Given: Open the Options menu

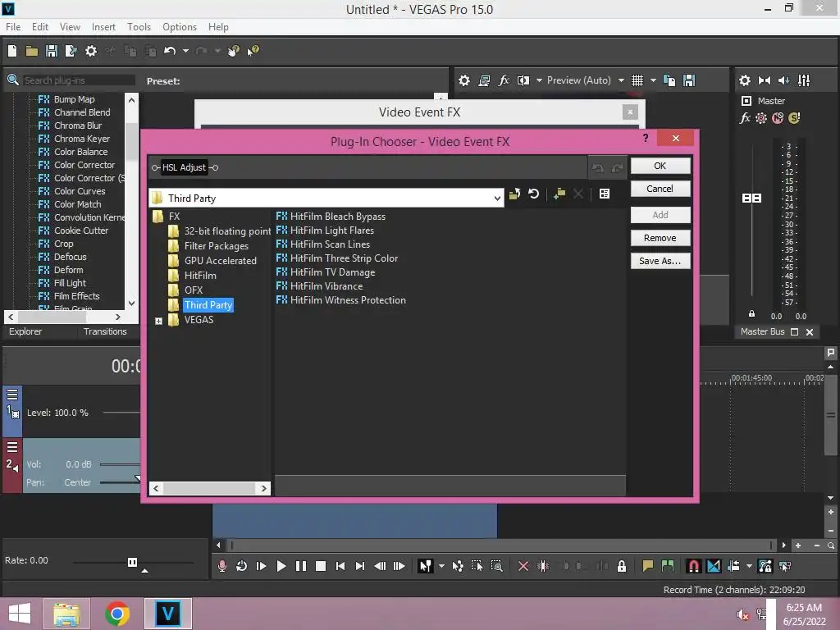Looking at the screenshot, I should (180, 27).
